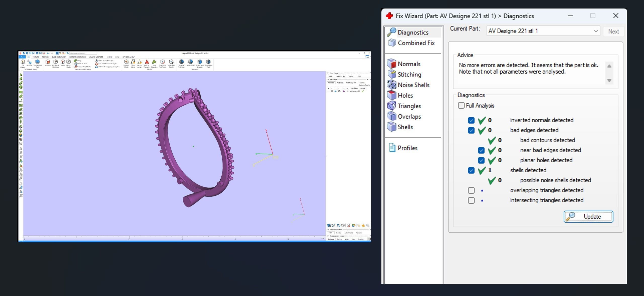This screenshot has width=644, height=296.
Task: Open the Current Part dropdown
Action: (595, 31)
